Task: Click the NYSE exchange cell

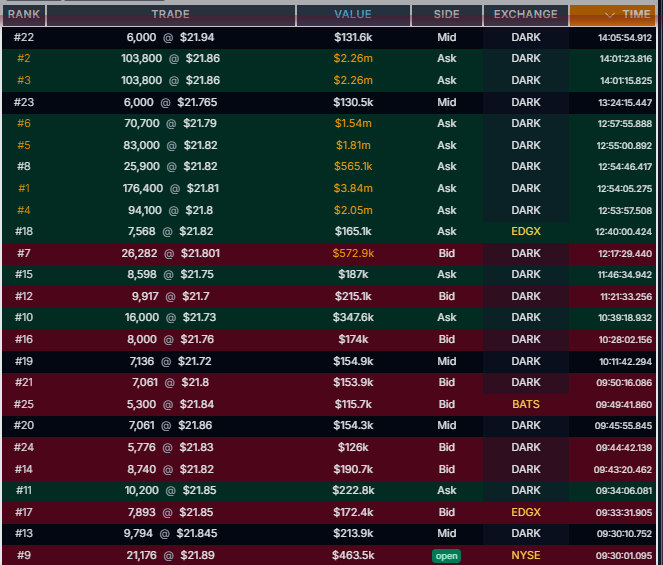Action: pos(526,555)
